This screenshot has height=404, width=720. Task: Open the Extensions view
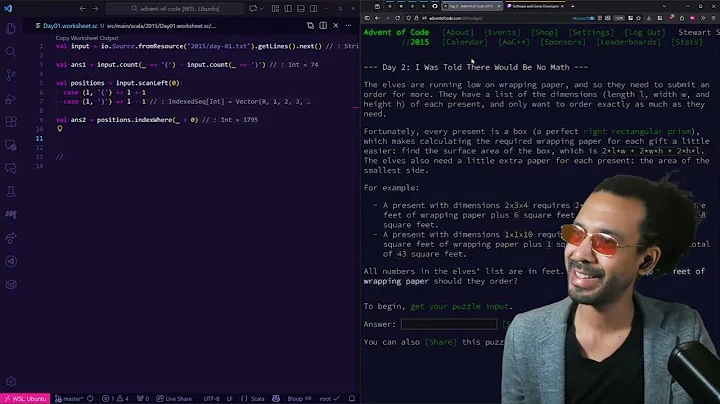(11, 122)
